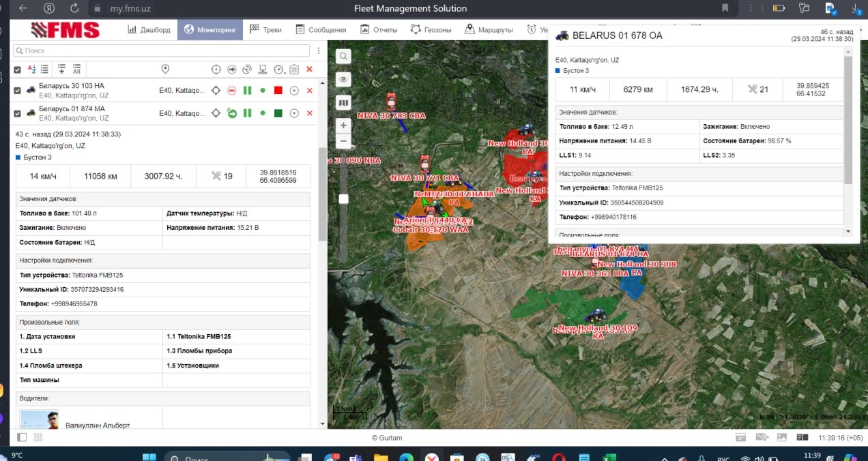
Task: Click the crosshair tracking column header icon
Action: pyautogui.click(x=216, y=70)
